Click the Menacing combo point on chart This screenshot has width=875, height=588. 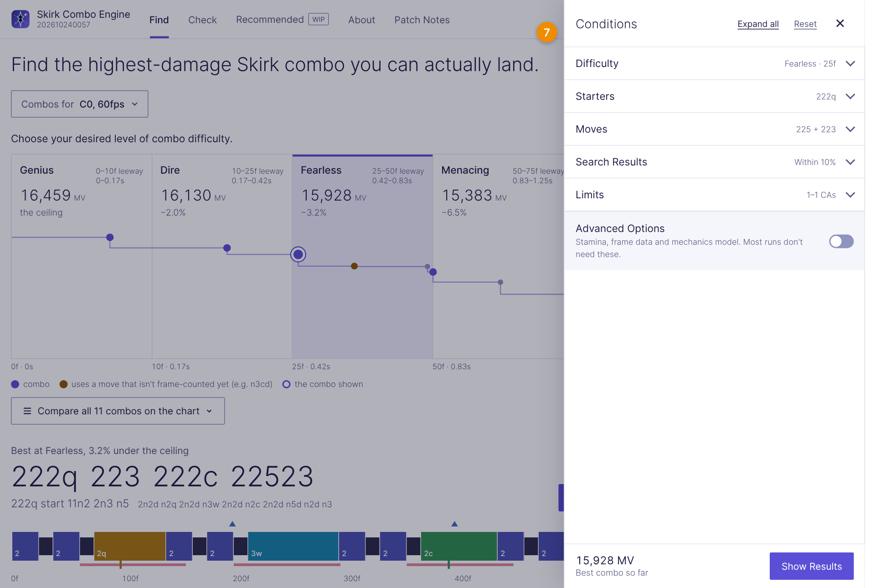tap(433, 272)
